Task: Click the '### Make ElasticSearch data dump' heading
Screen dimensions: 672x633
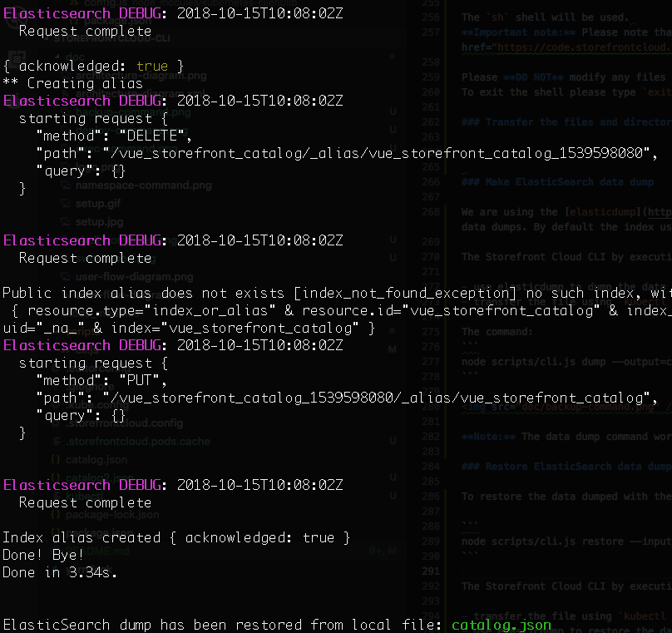Action: point(557,182)
